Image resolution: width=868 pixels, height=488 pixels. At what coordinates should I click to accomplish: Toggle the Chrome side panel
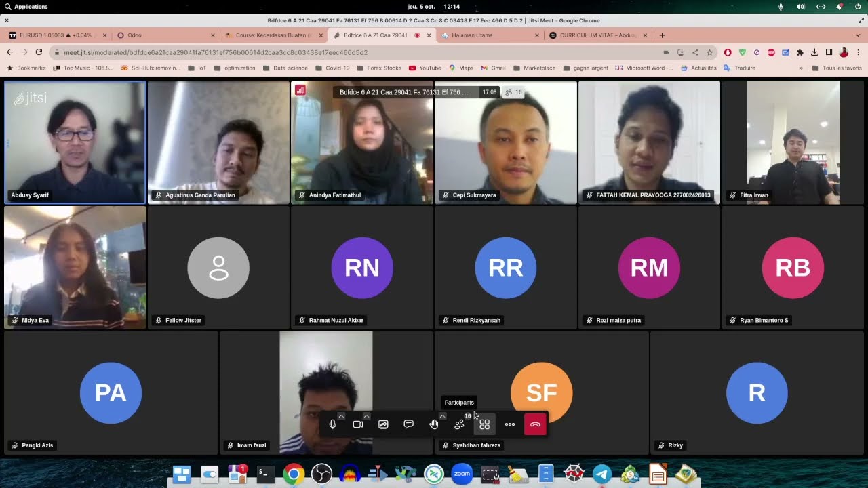click(829, 52)
